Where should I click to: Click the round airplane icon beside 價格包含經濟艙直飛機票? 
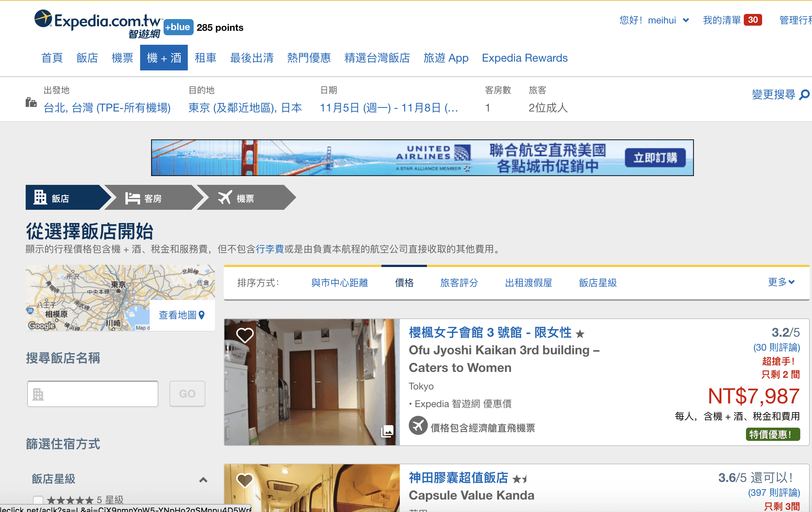[418, 425]
